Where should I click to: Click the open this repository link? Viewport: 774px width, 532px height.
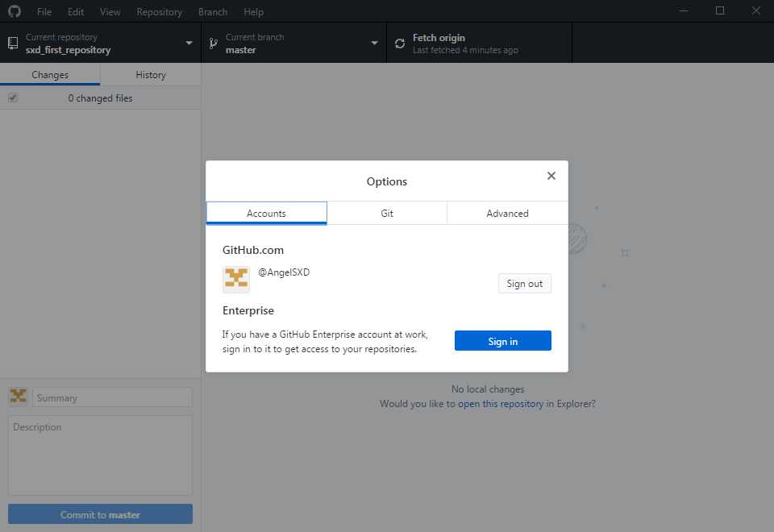tap(501, 404)
